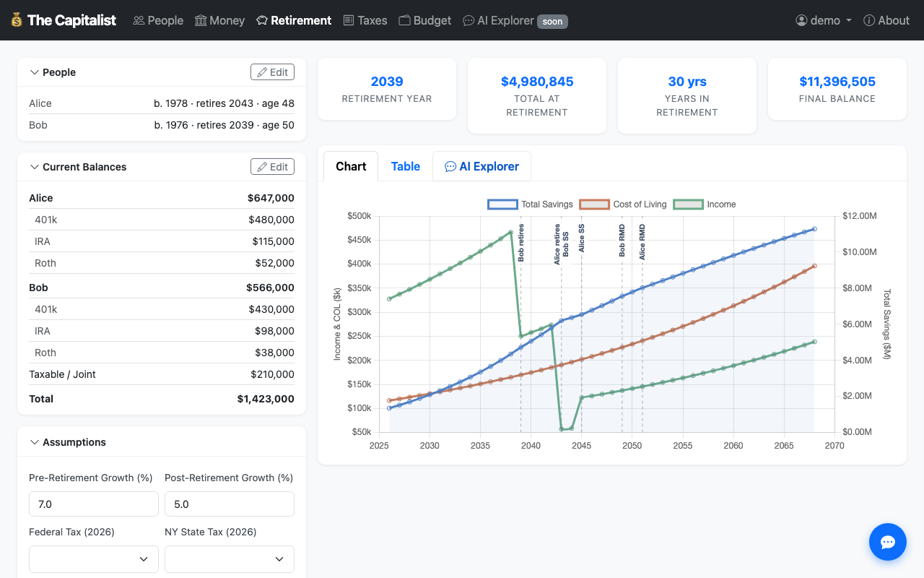Select the AI Explorer chart tab

(481, 166)
